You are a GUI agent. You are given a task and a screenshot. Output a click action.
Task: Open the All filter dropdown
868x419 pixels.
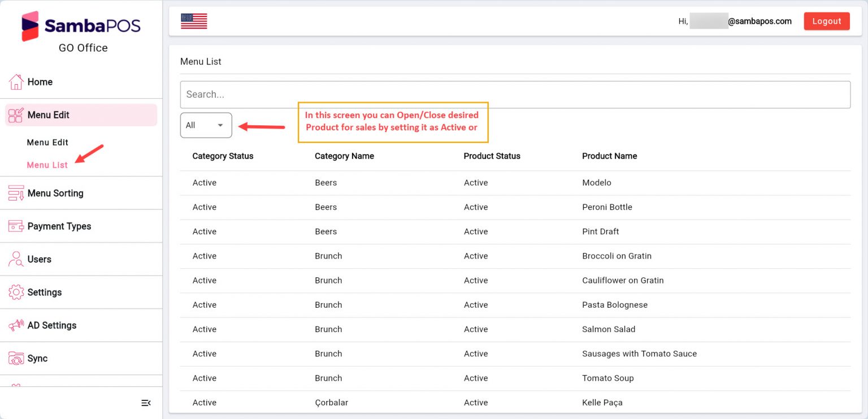206,125
